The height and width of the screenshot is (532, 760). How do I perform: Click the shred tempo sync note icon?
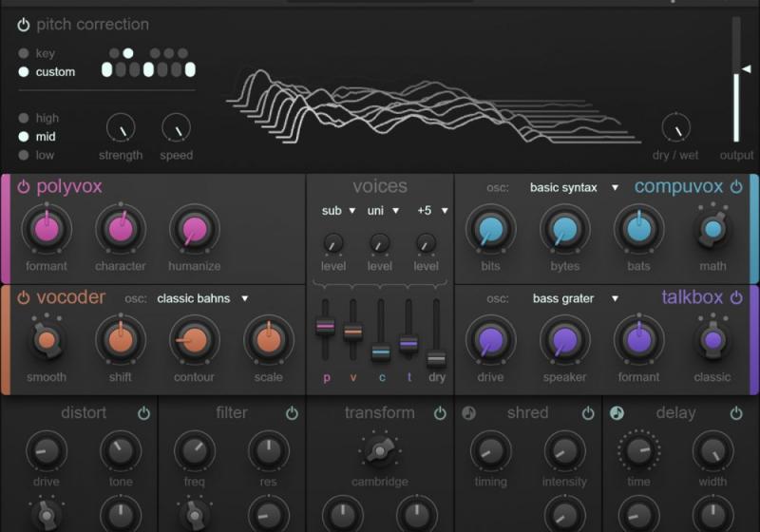468,413
